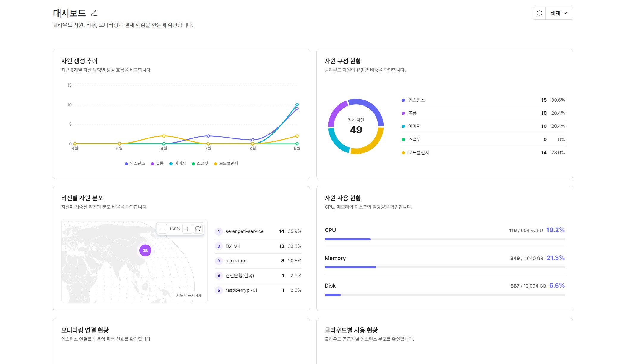Click the rank 1 badge beside serengeti-service
The image size is (618, 364).
[x=219, y=231]
